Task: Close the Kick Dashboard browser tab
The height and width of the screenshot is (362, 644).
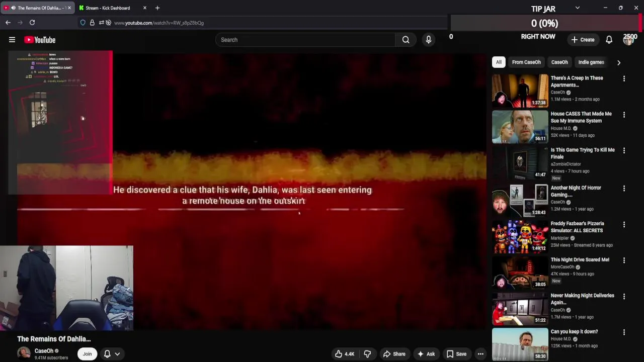Action: [145, 8]
